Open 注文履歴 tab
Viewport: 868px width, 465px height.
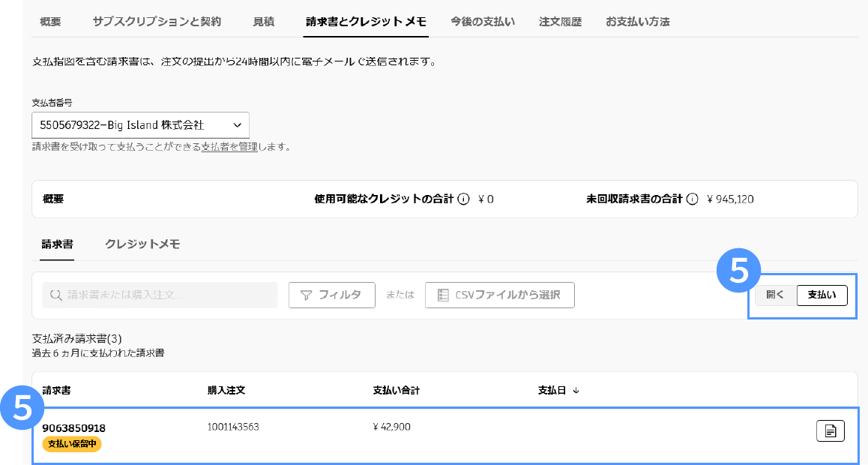(x=560, y=22)
